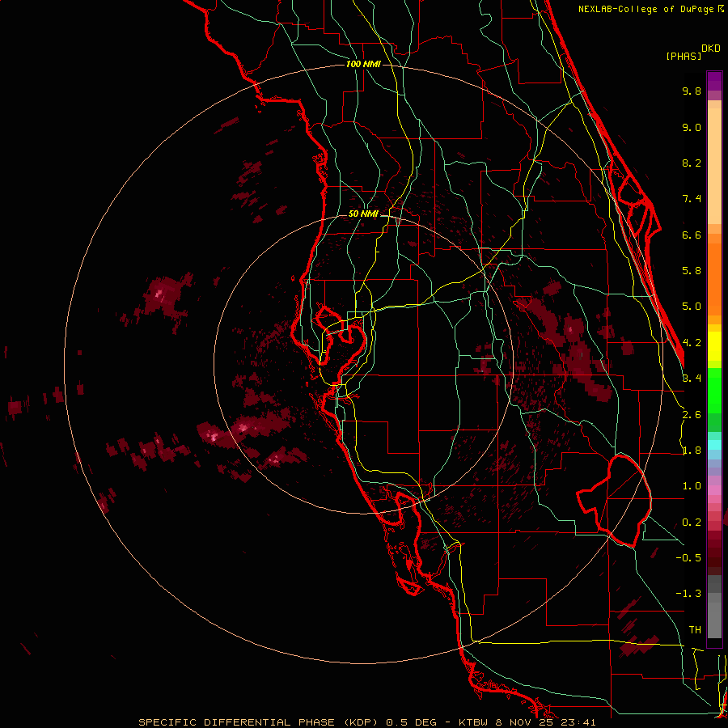Pick the yellow segment of the color bar

point(714,346)
